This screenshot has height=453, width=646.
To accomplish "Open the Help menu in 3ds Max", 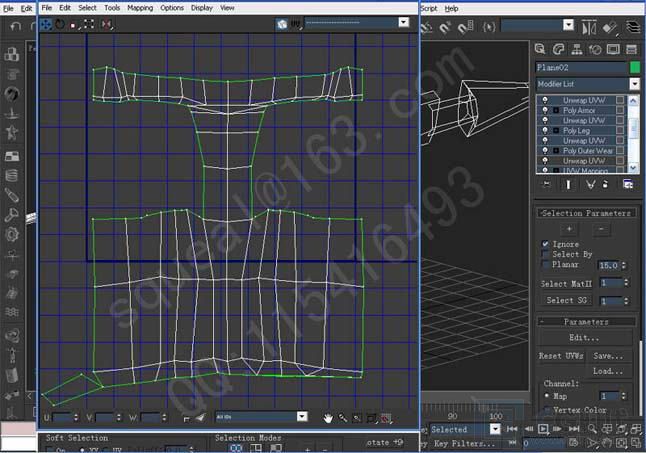I will (x=452, y=8).
